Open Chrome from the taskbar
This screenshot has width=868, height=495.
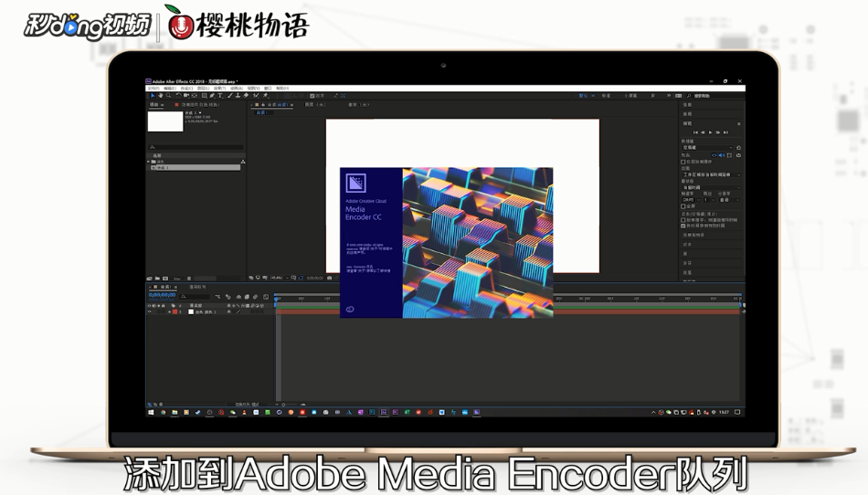(x=163, y=412)
